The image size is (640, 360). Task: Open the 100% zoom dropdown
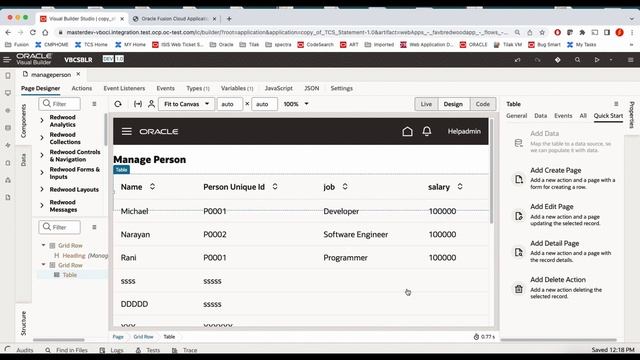(x=296, y=104)
